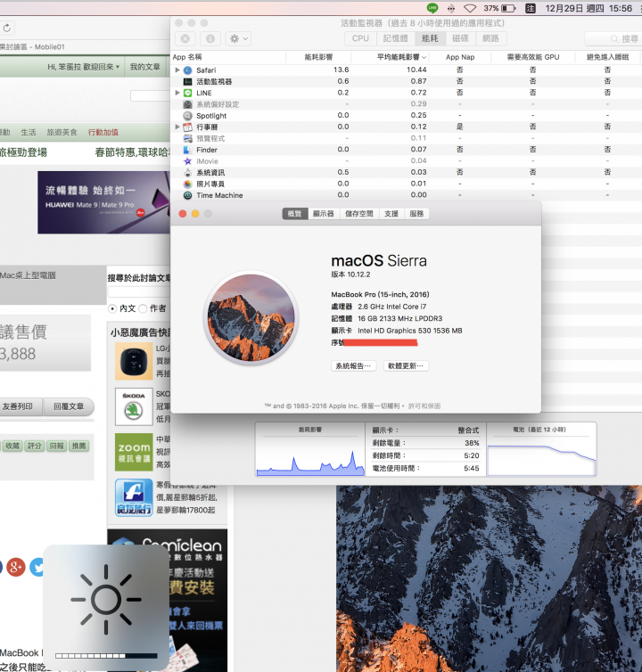Click the battery icon in menu bar
The width and height of the screenshot is (642, 672).
(x=508, y=8)
